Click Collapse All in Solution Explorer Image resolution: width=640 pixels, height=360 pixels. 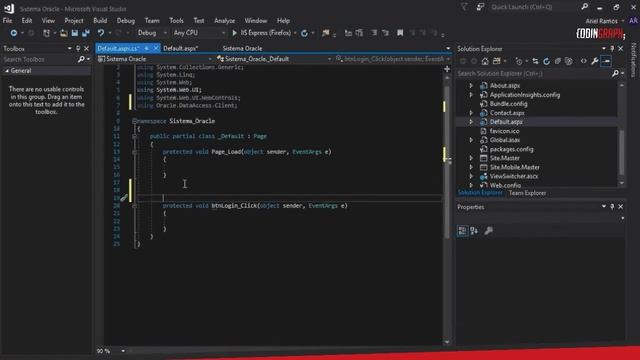557,61
